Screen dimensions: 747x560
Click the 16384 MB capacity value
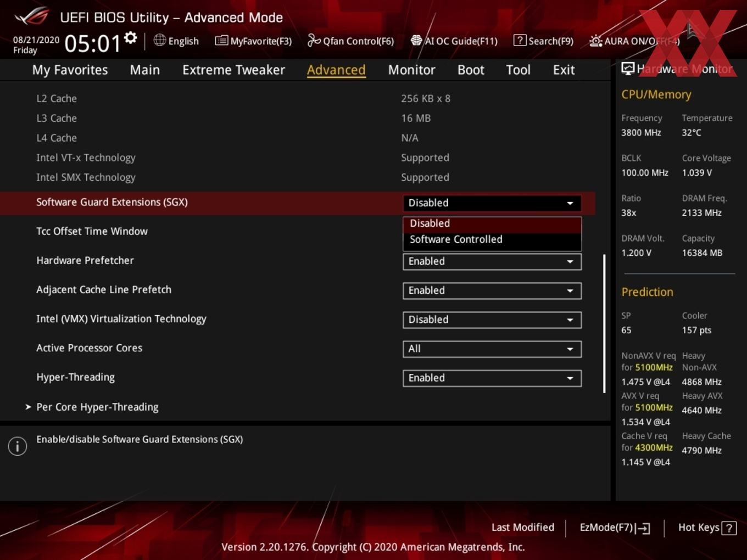click(702, 253)
